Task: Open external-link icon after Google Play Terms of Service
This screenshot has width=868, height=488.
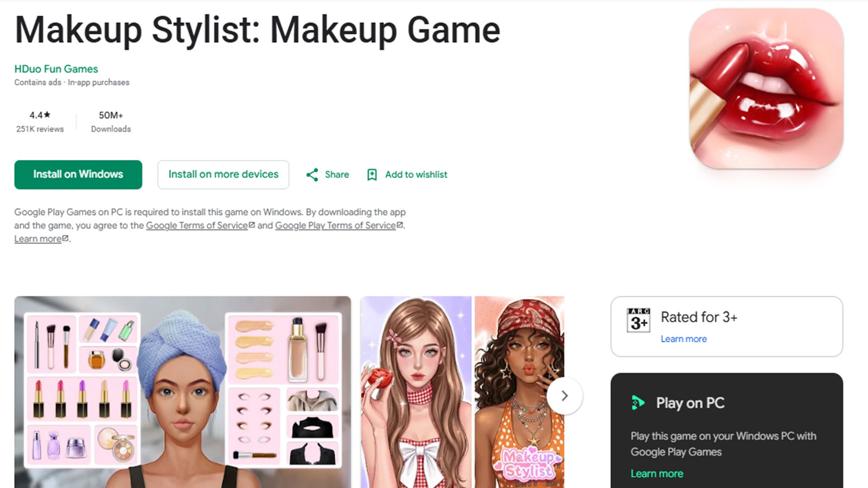Action: point(400,224)
